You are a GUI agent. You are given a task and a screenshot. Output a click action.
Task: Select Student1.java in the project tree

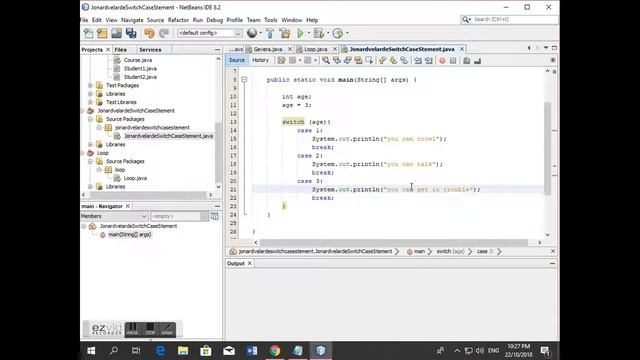point(140,69)
